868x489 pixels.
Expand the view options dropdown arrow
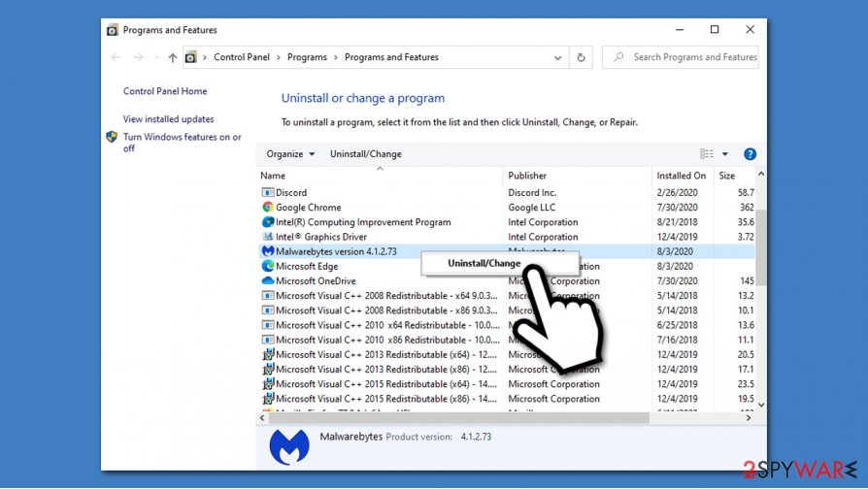pyautogui.click(x=725, y=154)
